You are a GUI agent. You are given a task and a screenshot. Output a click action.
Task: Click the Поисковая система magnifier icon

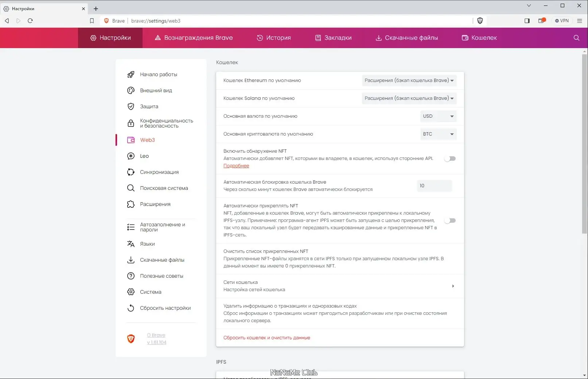[131, 188]
